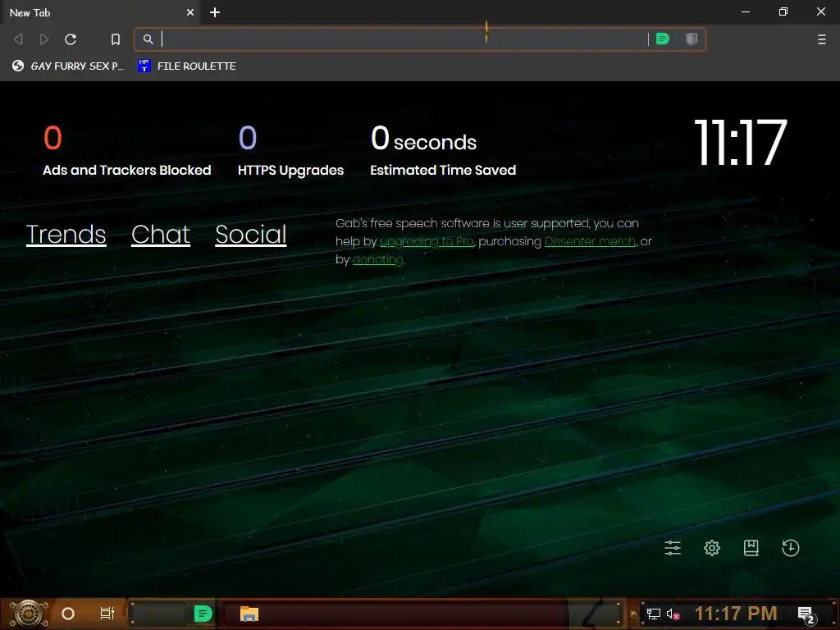Open the Trends link
The width and height of the screenshot is (840, 630).
click(66, 235)
